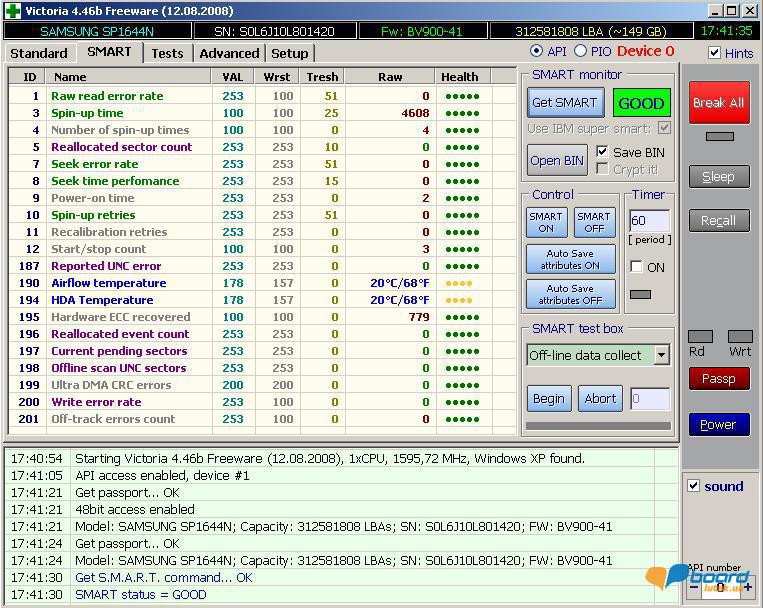Click the Begin test button

548,398
